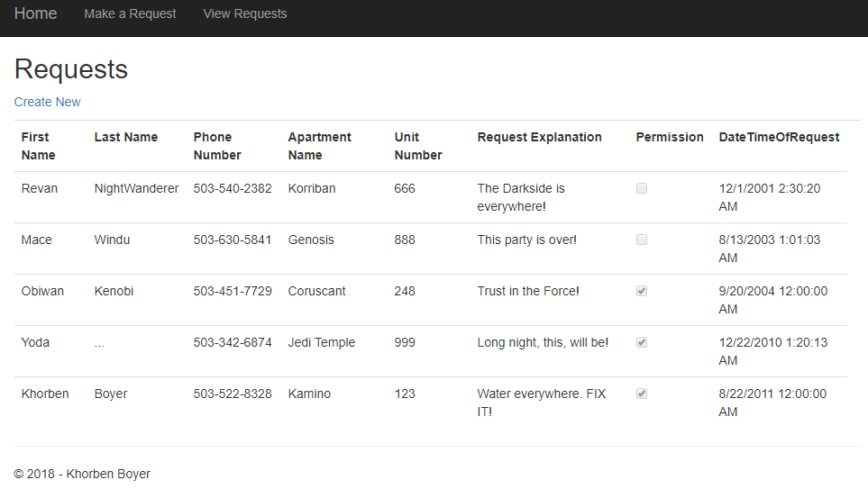Click the Requests page heading
This screenshot has height=489, width=868.
coord(71,69)
